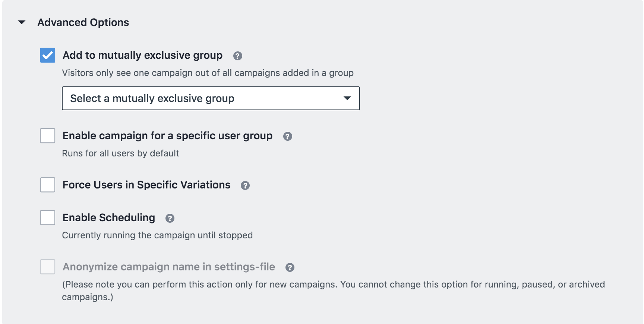Click the Add to mutually exclusive group label
Viewport: 644px width, 324px height.
(142, 55)
